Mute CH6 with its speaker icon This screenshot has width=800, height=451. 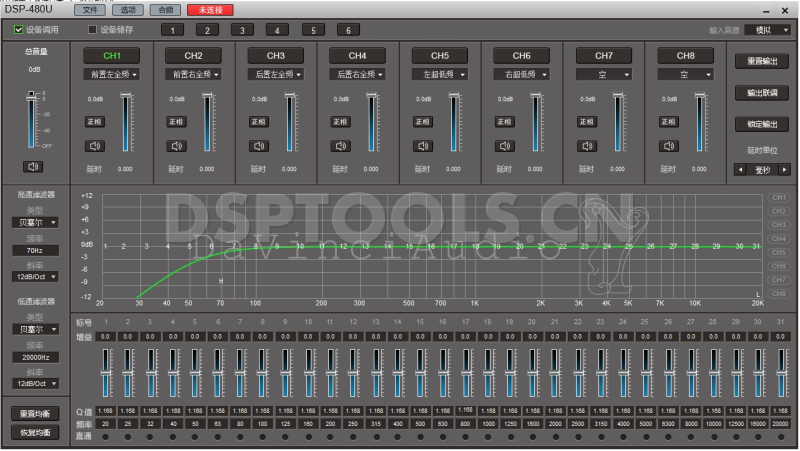tap(505, 146)
